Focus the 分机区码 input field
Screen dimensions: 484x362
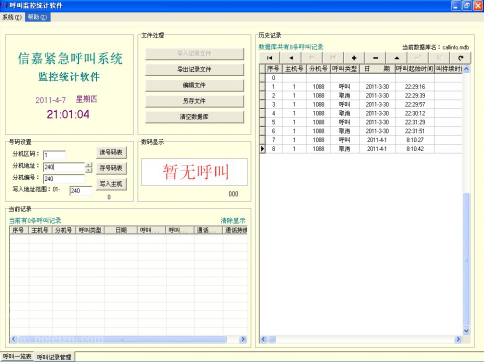54,155
